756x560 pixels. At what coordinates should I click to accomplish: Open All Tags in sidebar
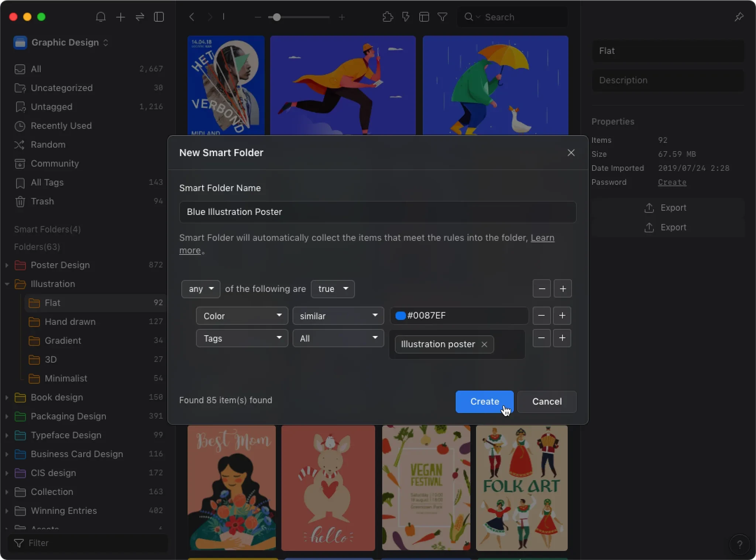[47, 182]
